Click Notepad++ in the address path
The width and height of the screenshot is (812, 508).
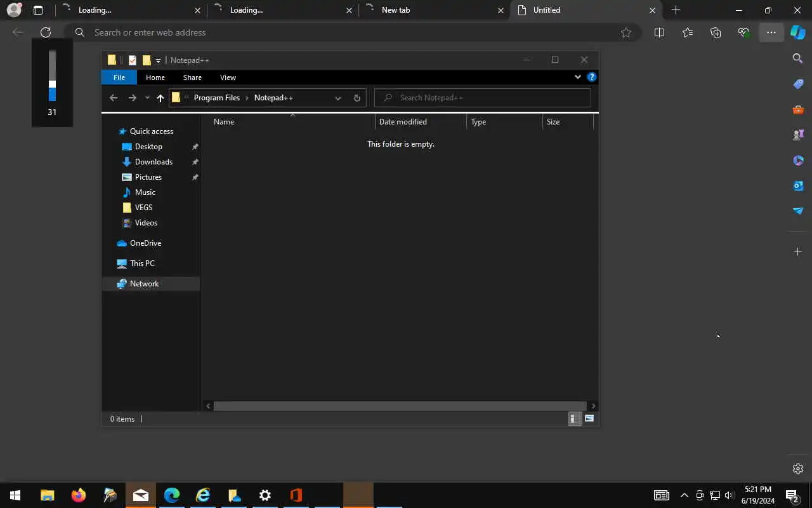click(x=273, y=98)
